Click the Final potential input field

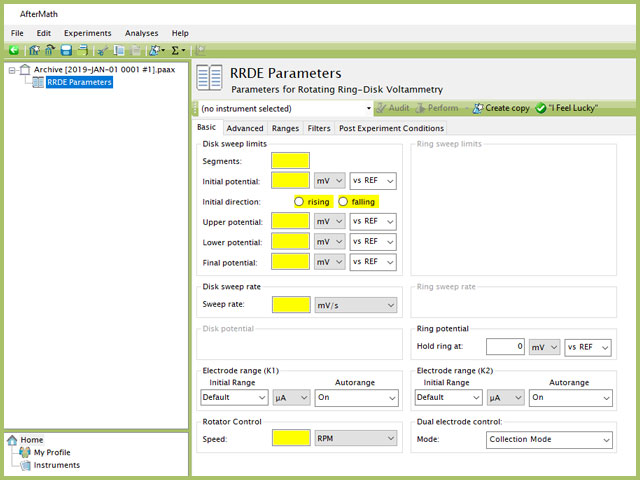(x=290, y=262)
